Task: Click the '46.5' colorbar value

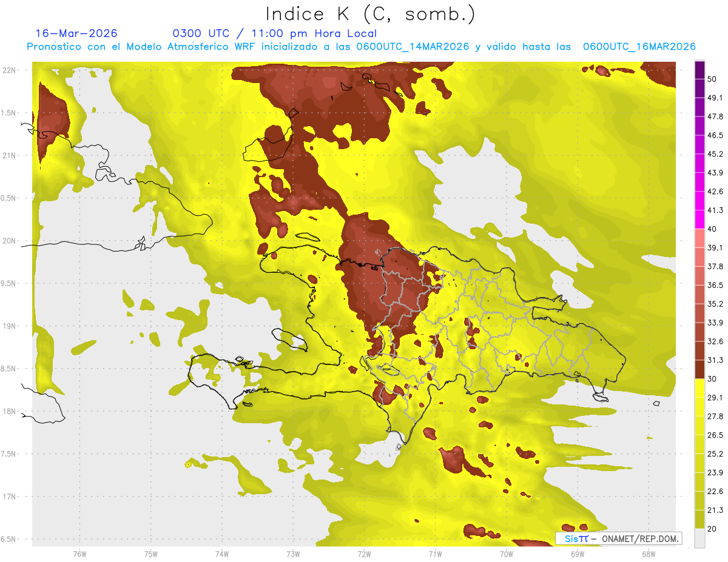Action: (x=715, y=135)
